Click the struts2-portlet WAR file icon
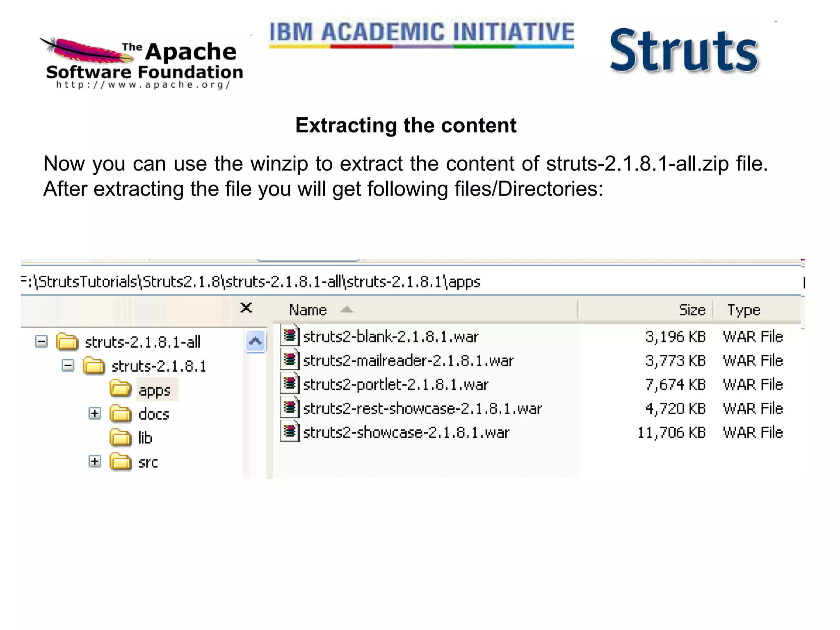The height and width of the screenshot is (630, 840). [290, 383]
